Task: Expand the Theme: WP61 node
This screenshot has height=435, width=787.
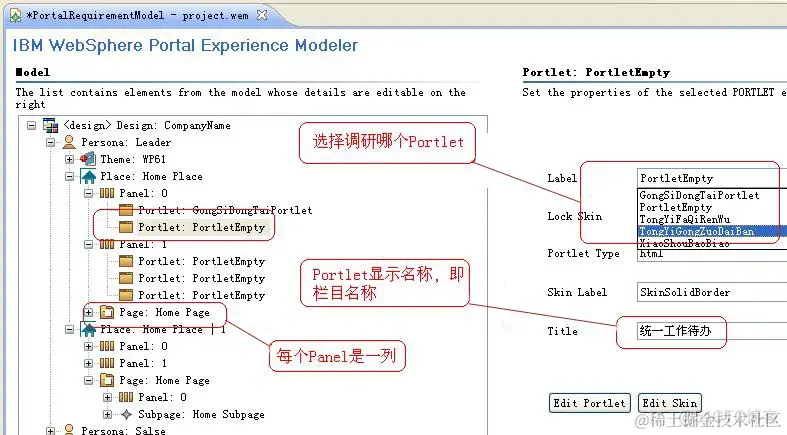Action: click(x=69, y=160)
